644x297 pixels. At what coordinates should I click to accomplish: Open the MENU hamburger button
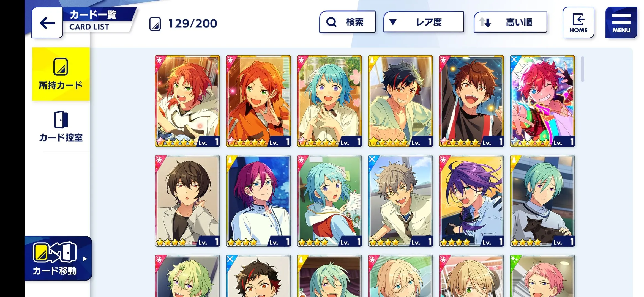click(621, 23)
